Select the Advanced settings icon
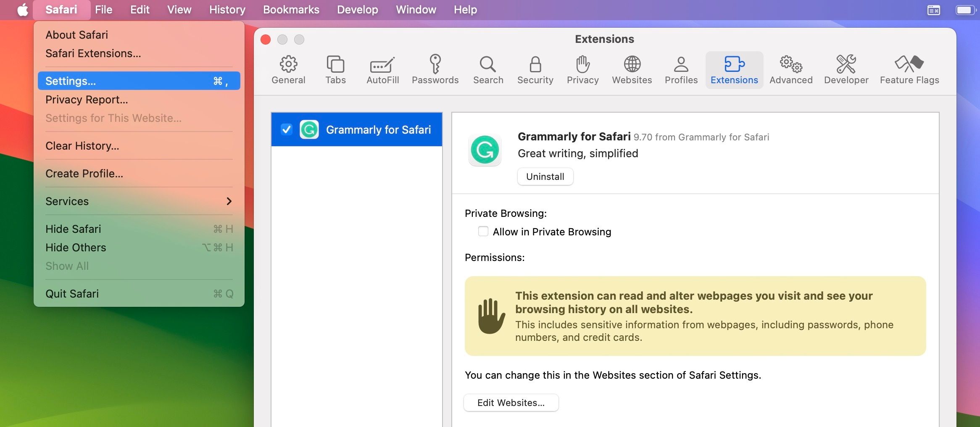Viewport: 980px width, 427px height. (790, 69)
